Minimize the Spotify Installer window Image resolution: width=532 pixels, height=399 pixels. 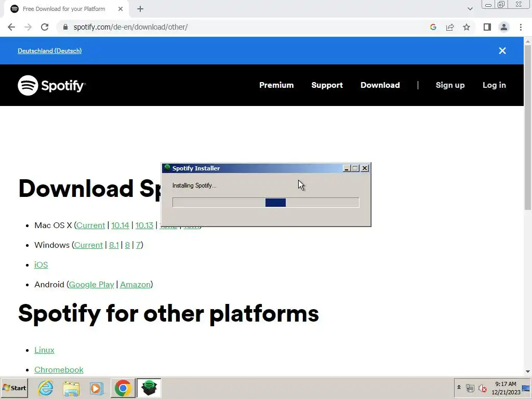coord(346,168)
